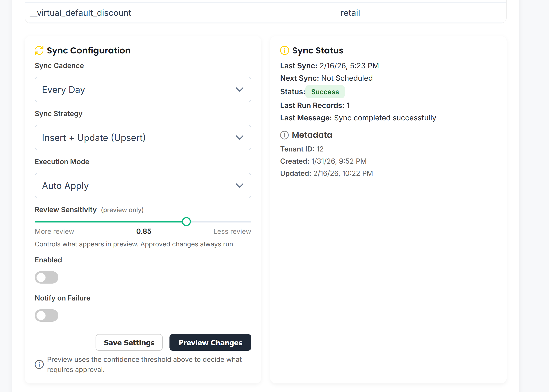Click the info icon beside Metadata
The width and height of the screenshot is (549, 392).
pyautogui.click(x=284, y=135)
